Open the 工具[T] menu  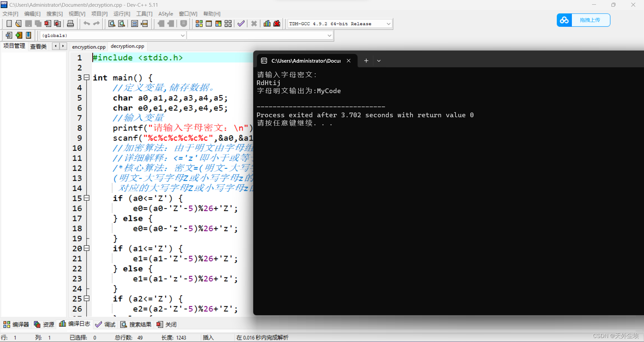[x=144, y=14]
